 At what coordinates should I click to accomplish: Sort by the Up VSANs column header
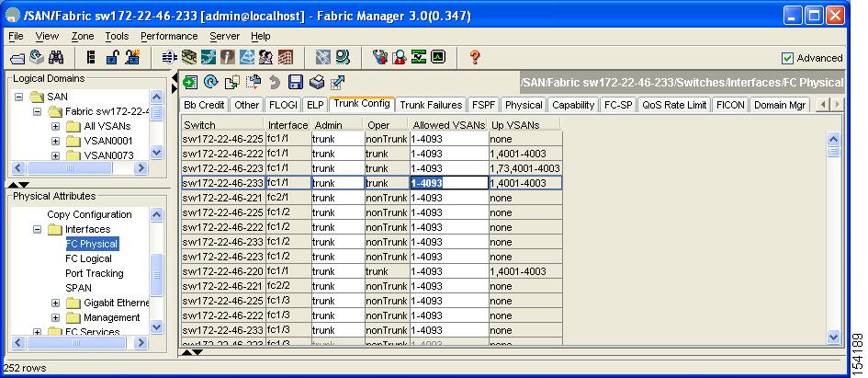524,125
